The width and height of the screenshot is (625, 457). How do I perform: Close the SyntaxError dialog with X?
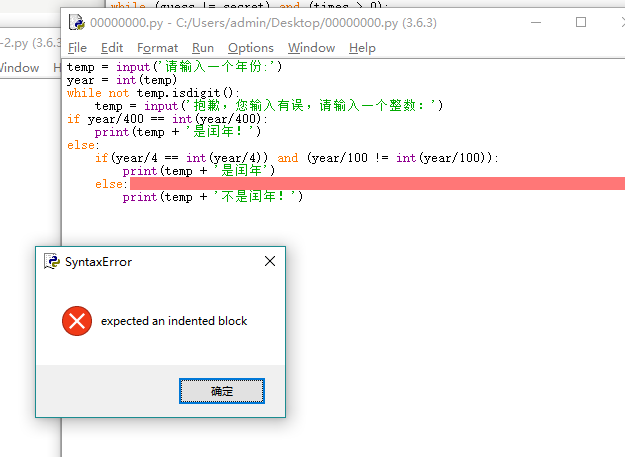(270, 262)
